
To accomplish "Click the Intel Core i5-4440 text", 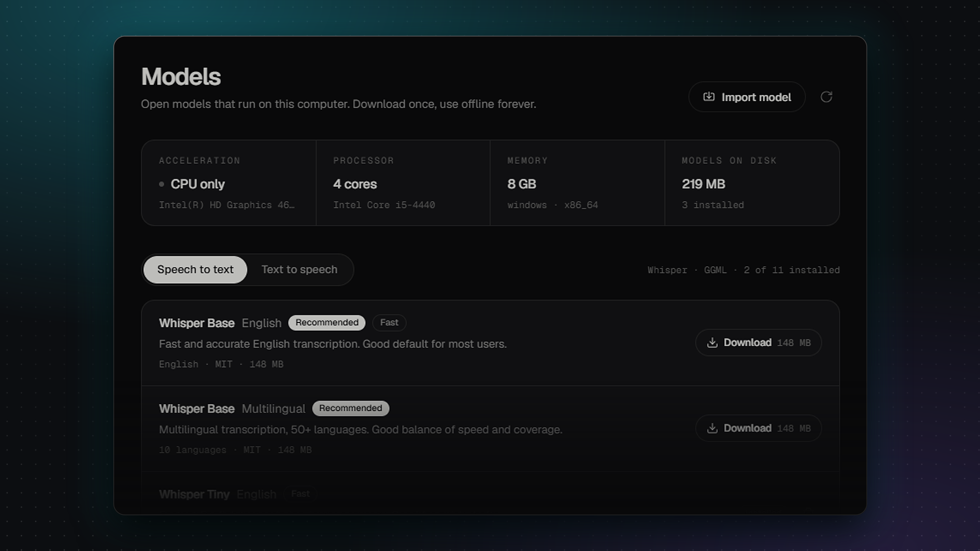I will [x=384, y=205].
